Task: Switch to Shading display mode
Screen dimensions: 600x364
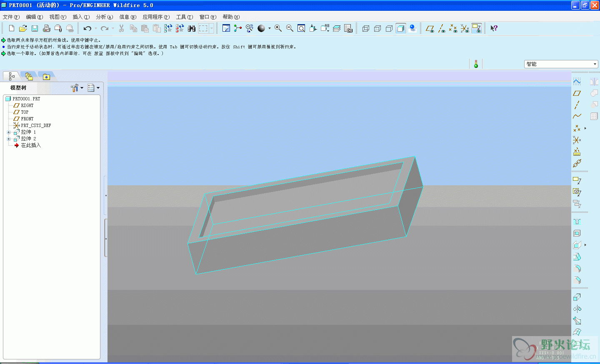Action: point(401,28)
